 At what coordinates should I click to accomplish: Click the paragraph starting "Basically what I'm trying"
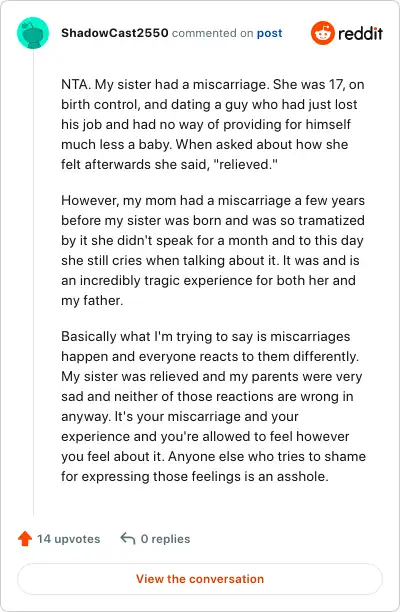click(x=213, y=406)
